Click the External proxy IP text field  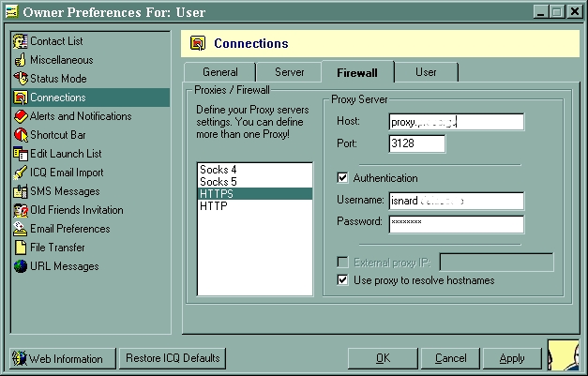click(496, 262)
